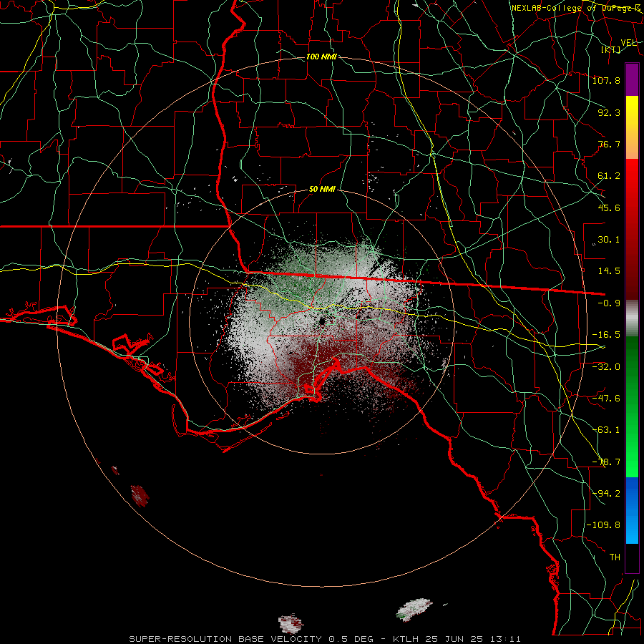Viewport: 644px width, 644px height.
Task: Click the black TH segment of the color bar
Action: pyautogui.click(x=632, y=557)
